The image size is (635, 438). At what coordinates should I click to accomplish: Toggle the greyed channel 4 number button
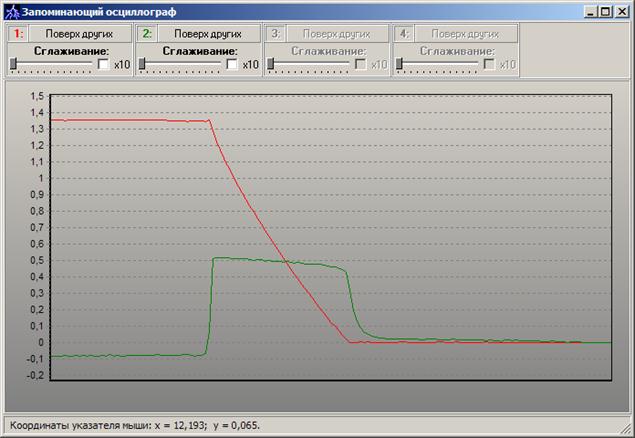pos(404,34)
